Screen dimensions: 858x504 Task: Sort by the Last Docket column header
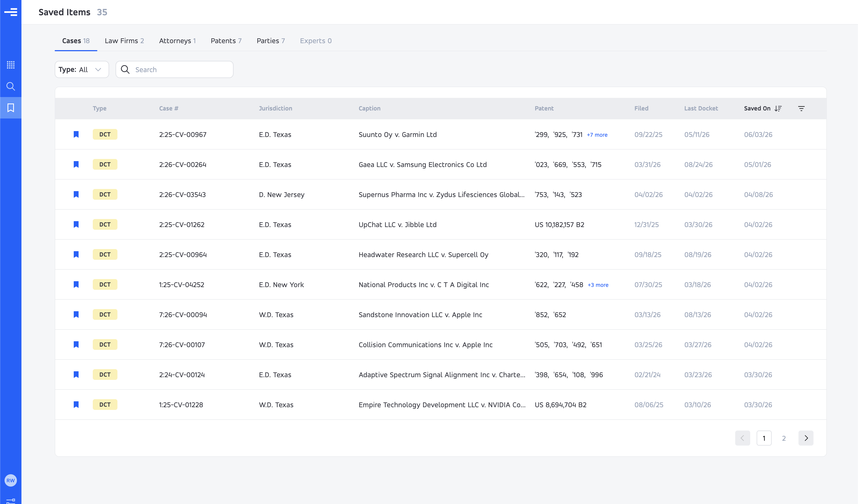click(x=701, y=108)
